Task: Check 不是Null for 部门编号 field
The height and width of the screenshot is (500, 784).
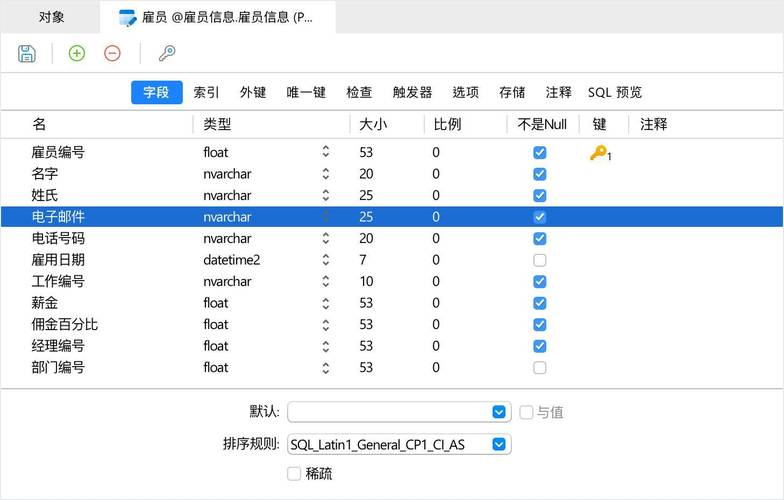Action: 540,367
